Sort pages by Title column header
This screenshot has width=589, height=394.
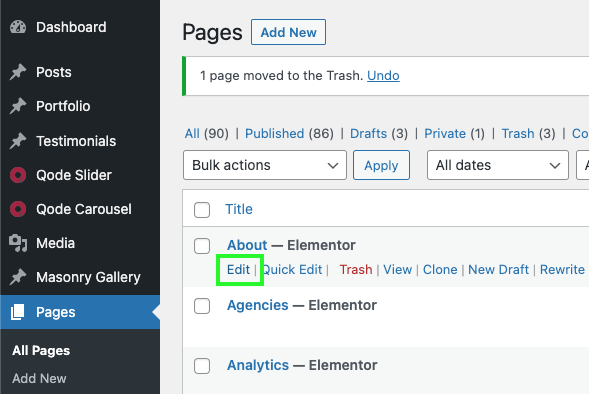(x=239, y=209)
